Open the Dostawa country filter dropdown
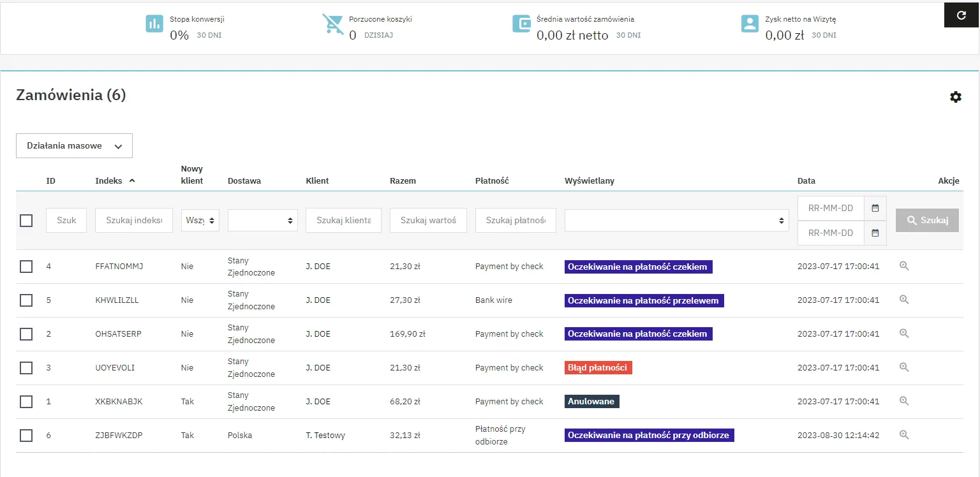 pyautogui.click(x=262, y=221)
